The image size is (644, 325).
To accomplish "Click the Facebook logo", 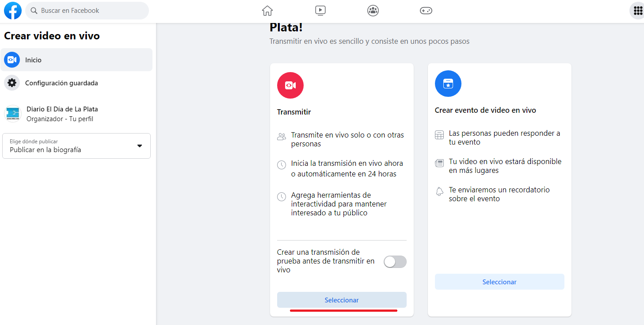I will tap(12, 10).
